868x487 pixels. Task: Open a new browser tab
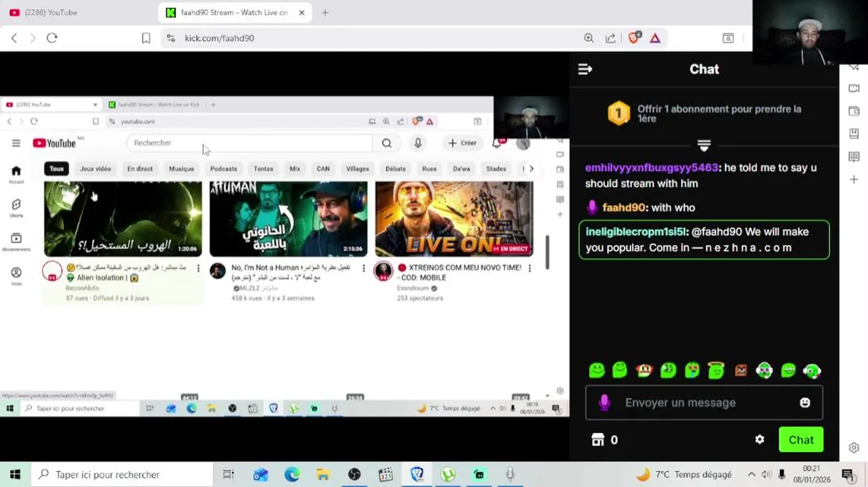tap(325, 12)
